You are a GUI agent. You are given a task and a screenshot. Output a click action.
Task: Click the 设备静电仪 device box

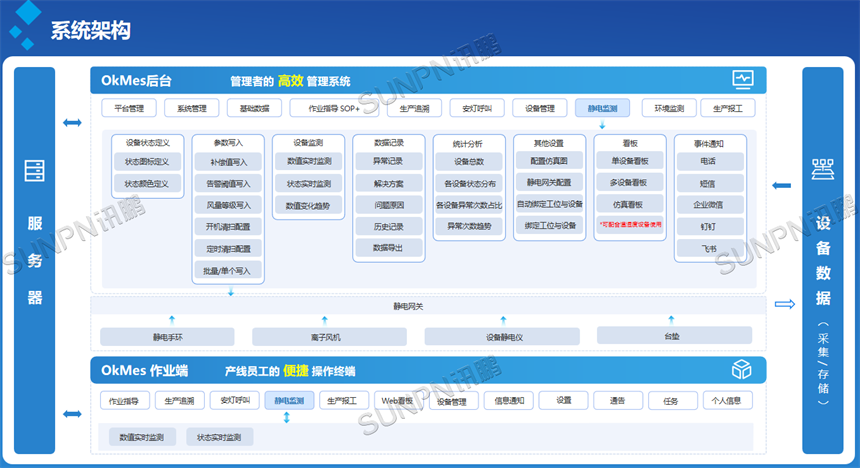[x=502, y=337]
